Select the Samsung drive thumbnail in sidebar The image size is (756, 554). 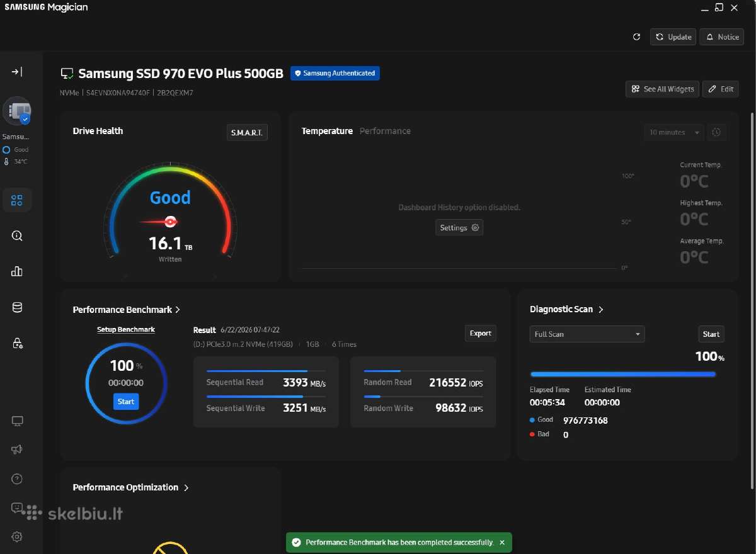16,111
